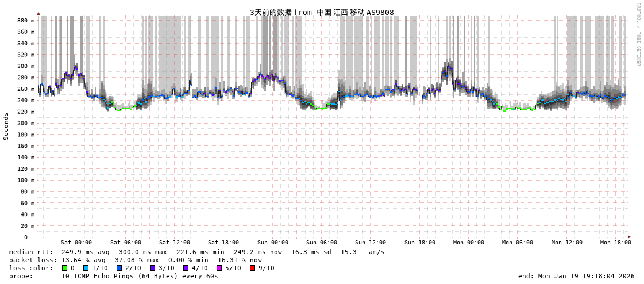Screen dimensions: 644x284
Task: Select the blue 2/10 loss swatch
Action: pyautogui.click(x=119, y=268)
